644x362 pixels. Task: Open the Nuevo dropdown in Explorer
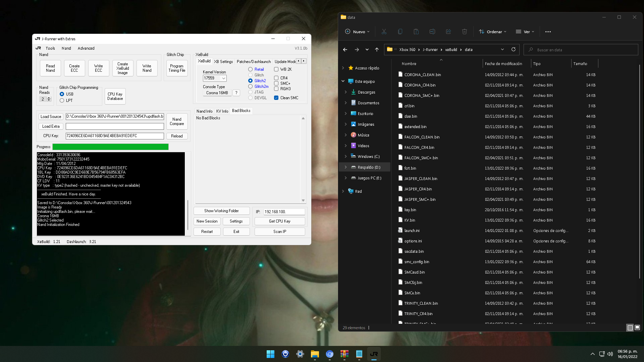(357, 32)
